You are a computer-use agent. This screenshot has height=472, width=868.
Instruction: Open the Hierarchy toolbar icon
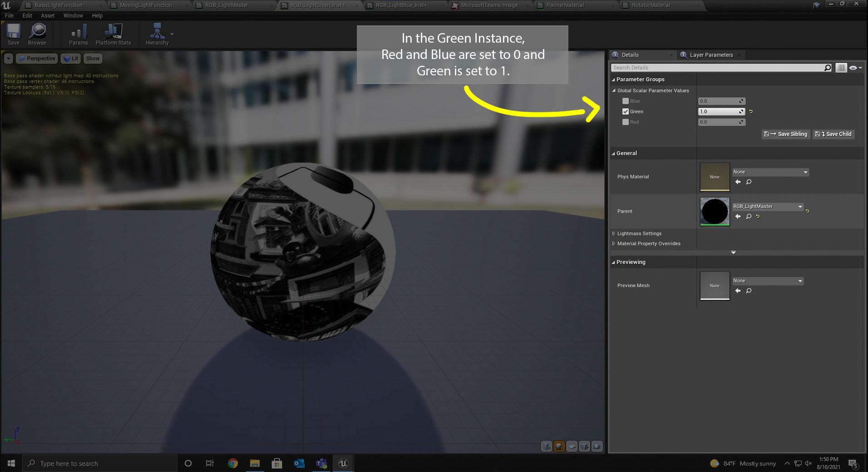pyautogui.click(x=157, y=34)
